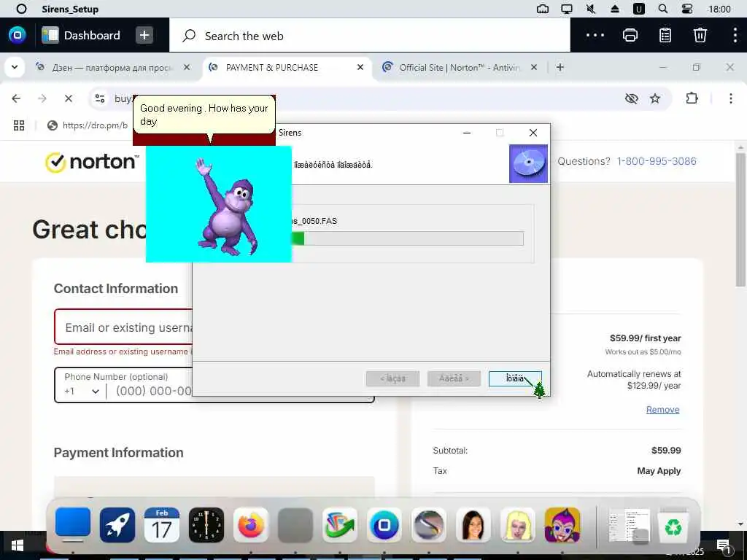747x560 pixels.
Task: Open a new browser tab
Action: 560,67
